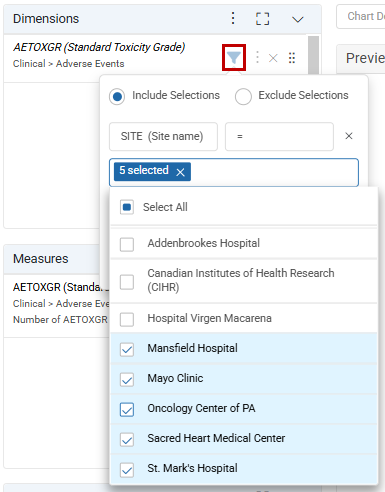The width and height of the screenshot is (385, 492).
Task: Click Clinical > Adverse Events under Dimensions
Action: tap(69, 64)
